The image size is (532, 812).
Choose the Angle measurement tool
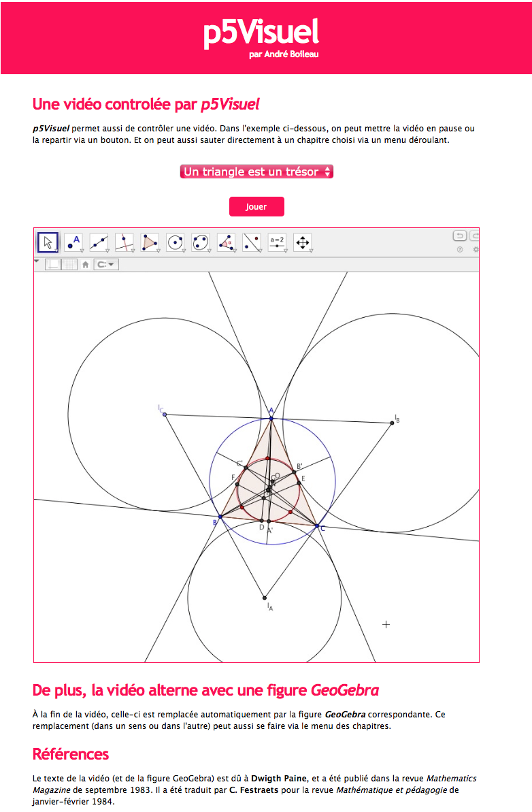(226, 242)
